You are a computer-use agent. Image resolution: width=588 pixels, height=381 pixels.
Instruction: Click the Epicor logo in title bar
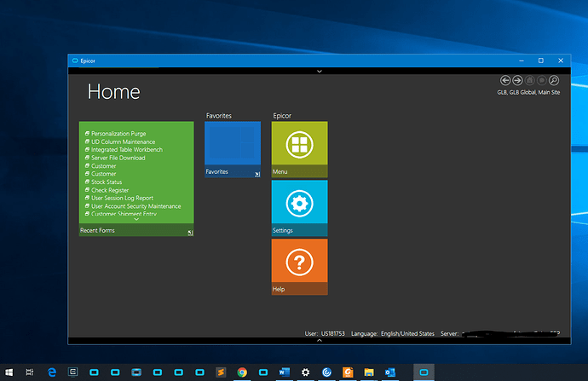[x=75, y=61]
